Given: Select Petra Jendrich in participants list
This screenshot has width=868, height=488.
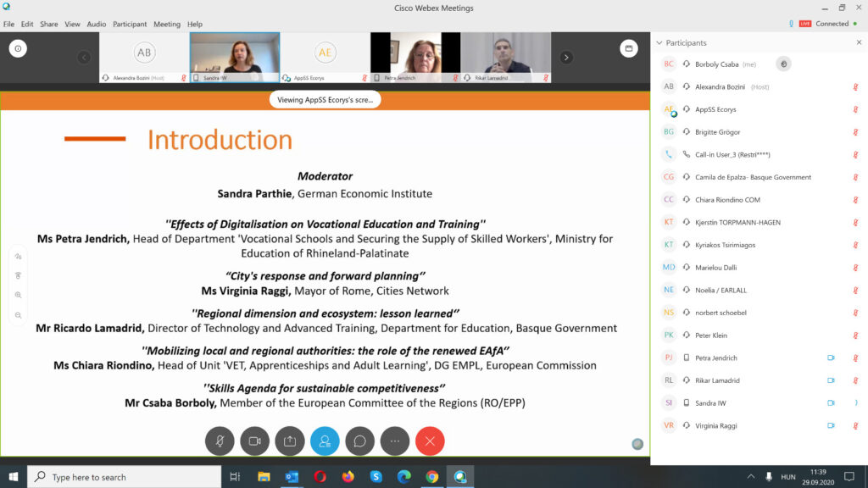Looking at the screenshot, I should (716, 358).
